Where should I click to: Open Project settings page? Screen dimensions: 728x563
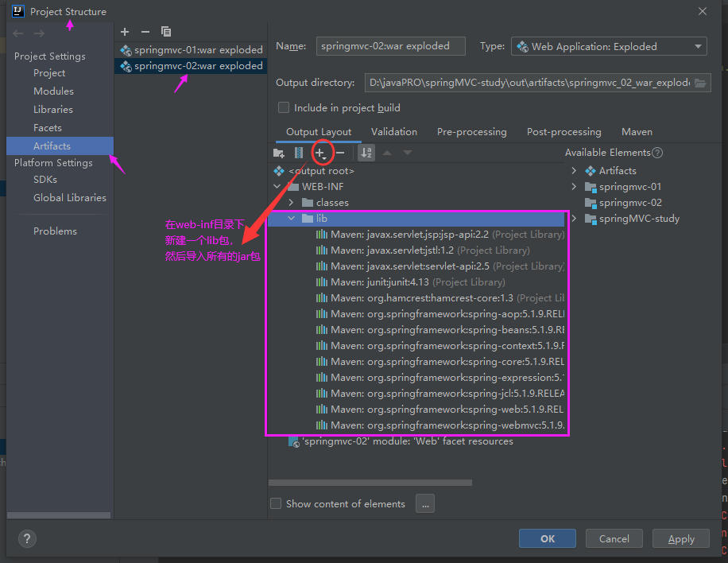[x=49, y=73]
